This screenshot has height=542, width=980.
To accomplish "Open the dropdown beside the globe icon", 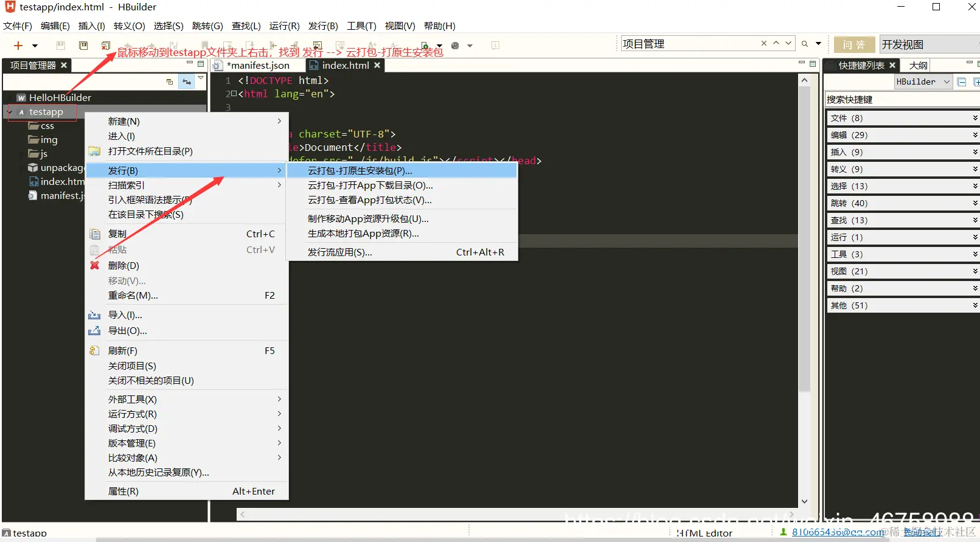I will 470,46.
